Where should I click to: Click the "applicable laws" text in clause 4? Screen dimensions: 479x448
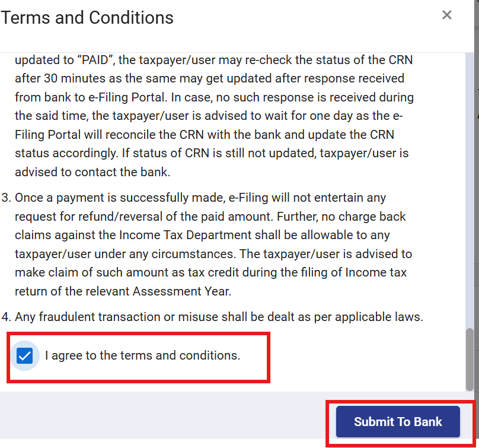click(382, 317)
